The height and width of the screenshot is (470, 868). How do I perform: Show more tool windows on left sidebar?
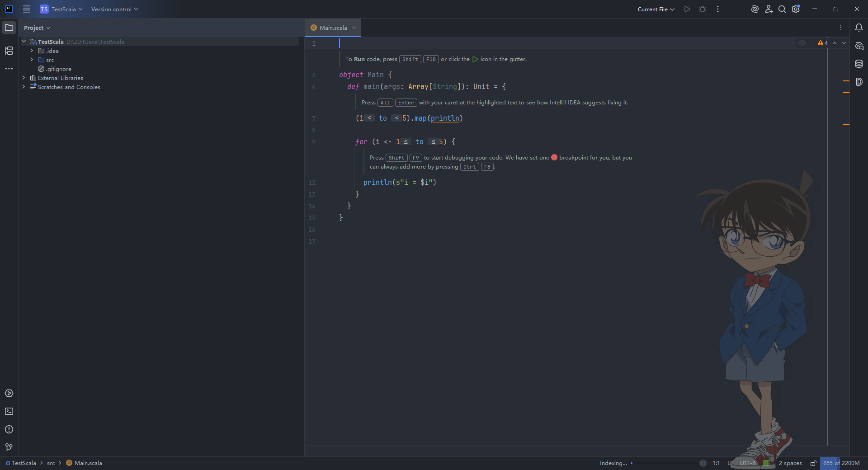tap(9, 69)
